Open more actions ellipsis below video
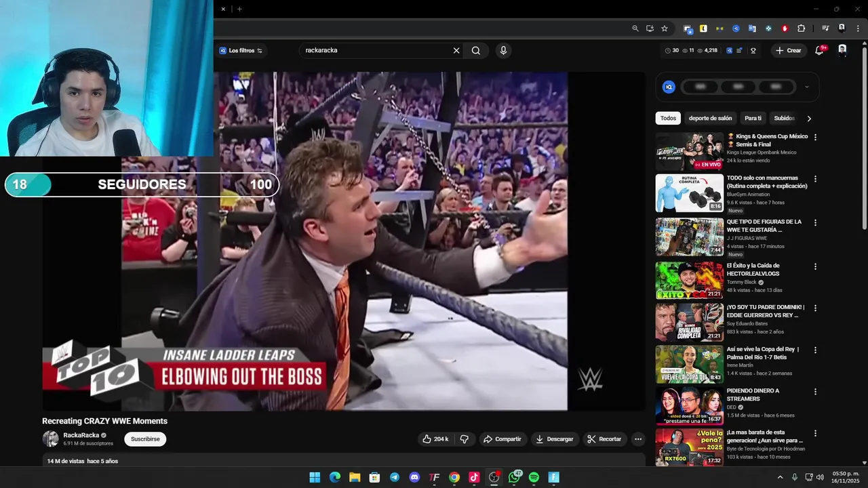 (x=638, y=439)
